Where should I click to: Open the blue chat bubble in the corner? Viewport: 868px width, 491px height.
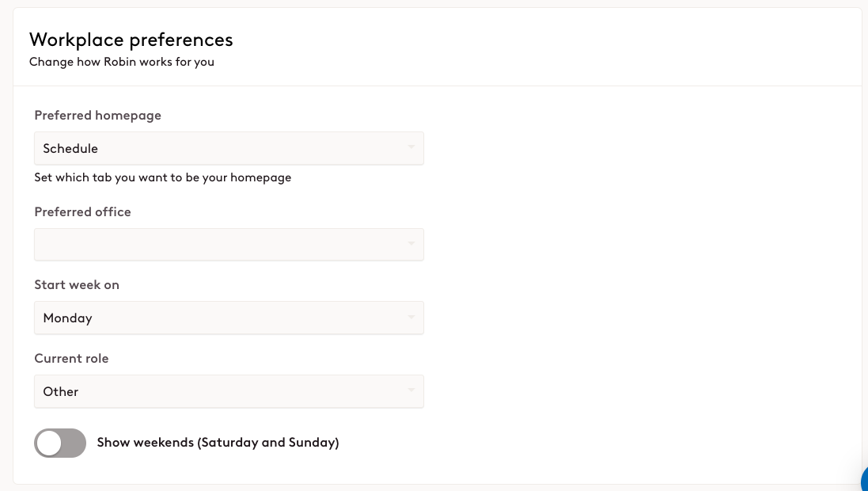click(x=863, y=479)
